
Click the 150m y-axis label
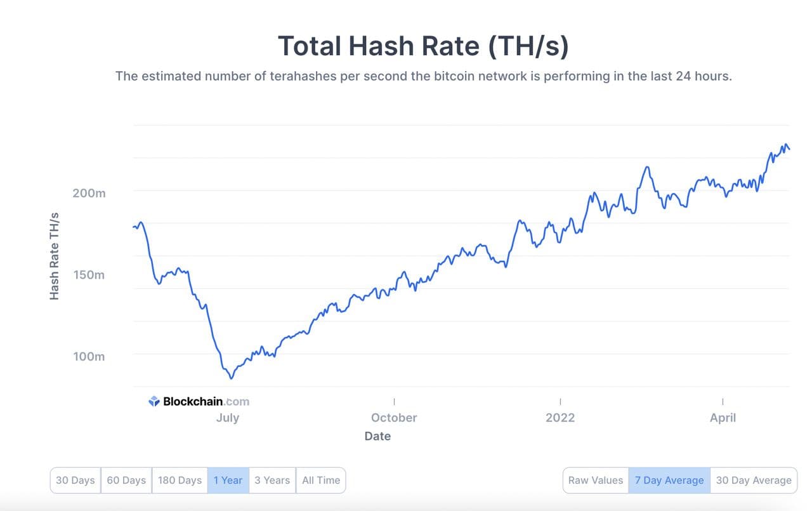(89, 275)
